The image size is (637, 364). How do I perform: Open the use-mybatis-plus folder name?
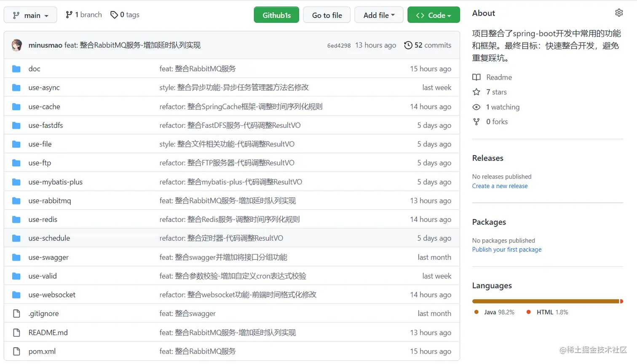[x=56, y=182]
